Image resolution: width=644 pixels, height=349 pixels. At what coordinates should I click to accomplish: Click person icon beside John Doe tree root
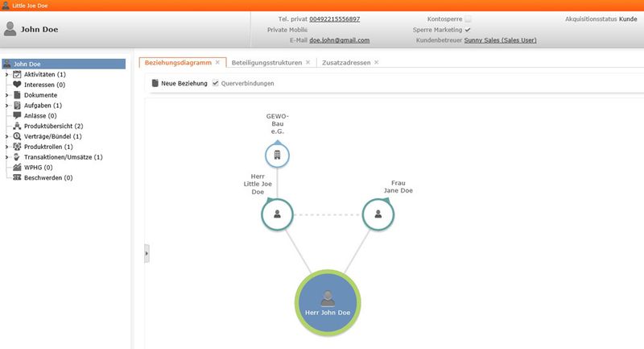click(7, 64)
